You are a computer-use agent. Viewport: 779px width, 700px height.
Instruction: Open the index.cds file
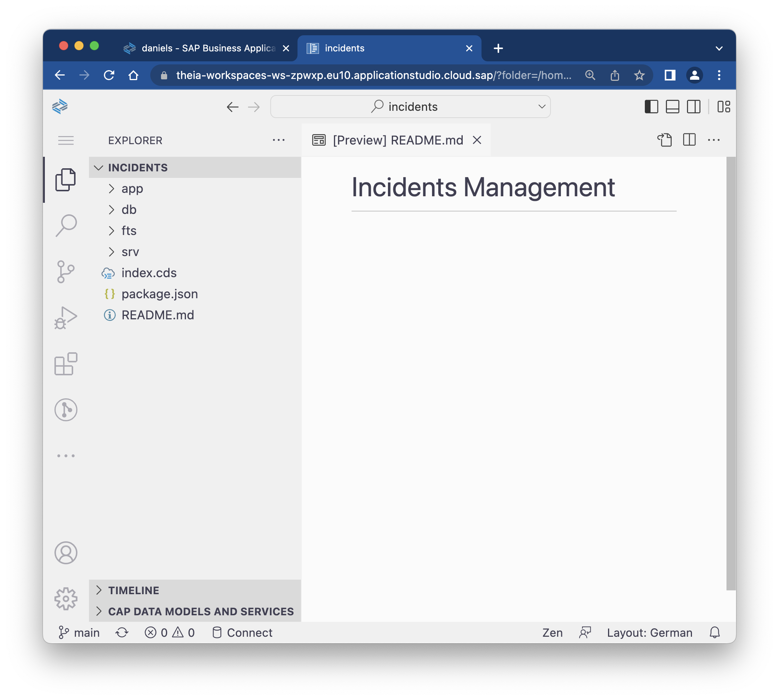pos(195,273)
